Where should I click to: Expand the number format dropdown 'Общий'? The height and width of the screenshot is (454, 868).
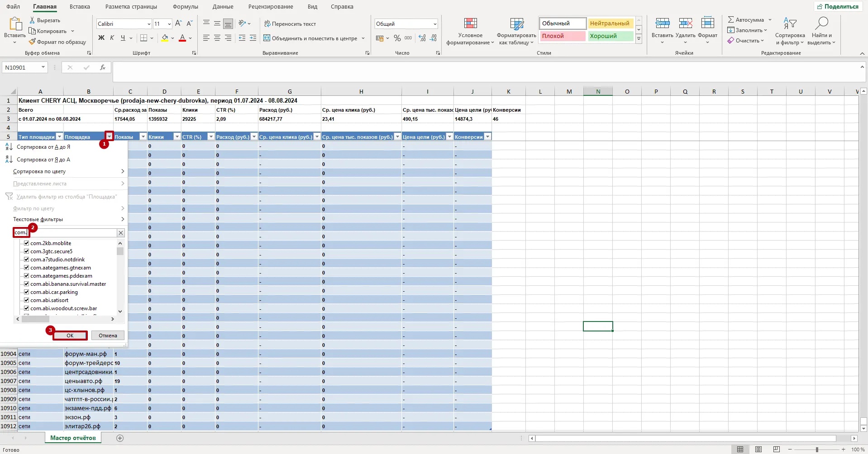pos(434,24)
